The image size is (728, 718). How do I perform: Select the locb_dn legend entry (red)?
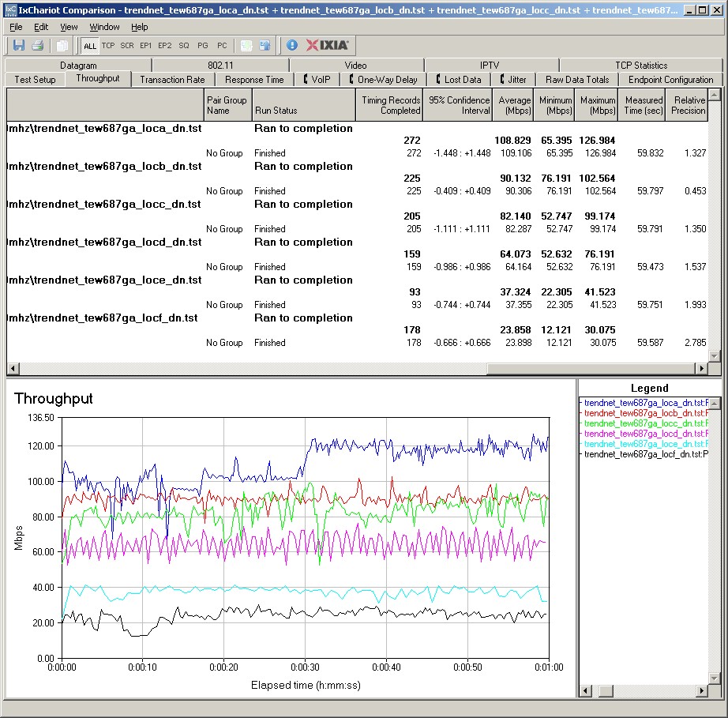(645, 413)
